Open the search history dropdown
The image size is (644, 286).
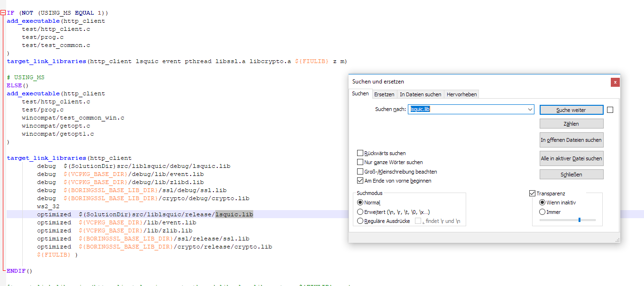[x=531, y=110]
